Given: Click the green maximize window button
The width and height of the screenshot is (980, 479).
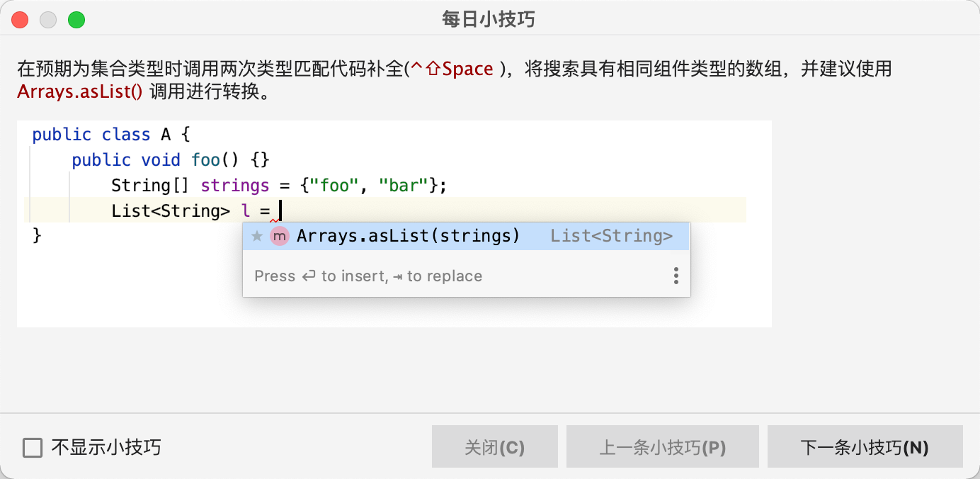Looking at the screenshot, I should point(76,20).
